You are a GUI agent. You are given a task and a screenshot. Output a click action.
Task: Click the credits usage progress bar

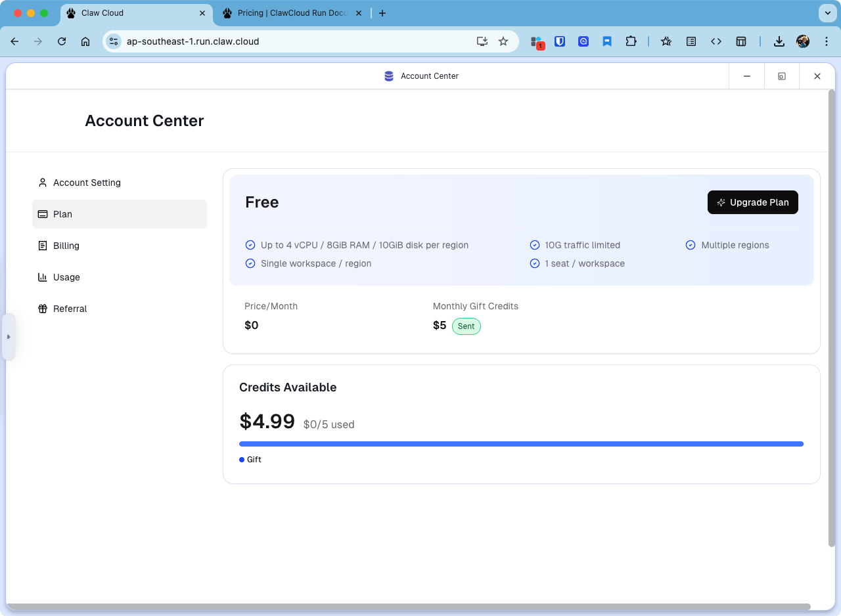click(x=521, y=444)
